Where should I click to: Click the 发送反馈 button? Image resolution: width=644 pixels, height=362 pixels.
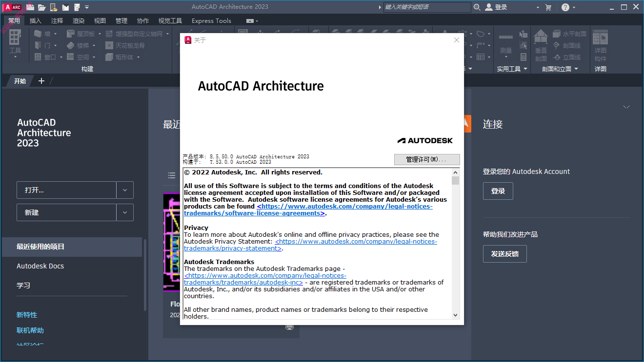pyautogui.click(x=505, y=254)
